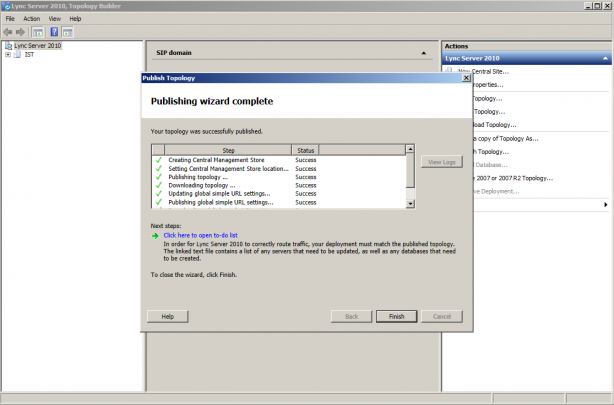Select the Updating global simple URL settings text

coord(219,193)
